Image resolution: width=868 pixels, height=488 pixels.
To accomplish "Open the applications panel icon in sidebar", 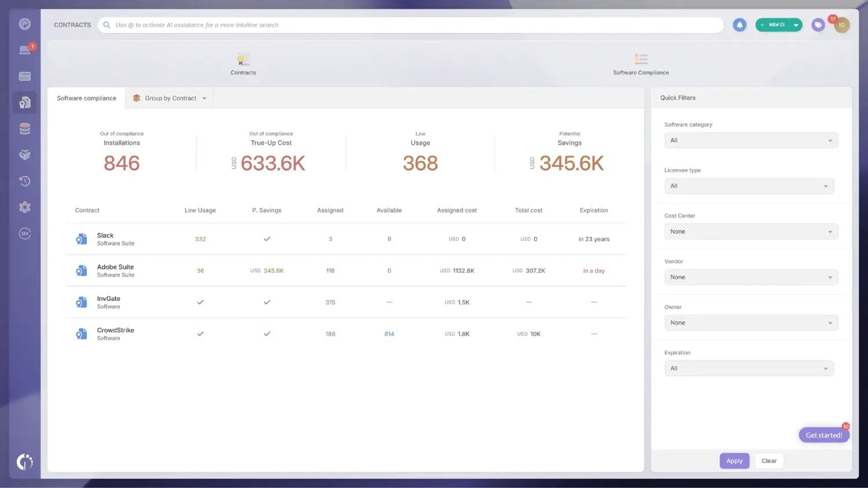I will tap(24, 76).
